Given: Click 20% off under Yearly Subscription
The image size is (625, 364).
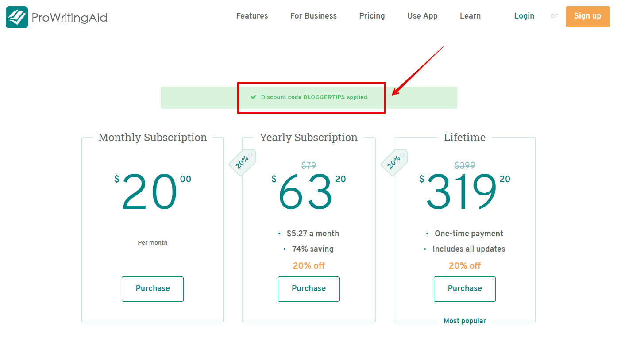Looking at the screenshot, I should coord(309,266).
